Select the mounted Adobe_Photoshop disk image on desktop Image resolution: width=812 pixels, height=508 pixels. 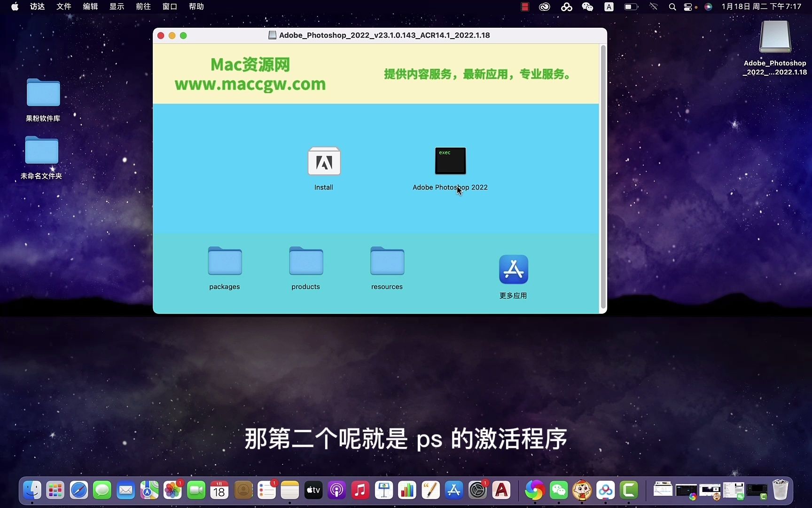point(775,37)
